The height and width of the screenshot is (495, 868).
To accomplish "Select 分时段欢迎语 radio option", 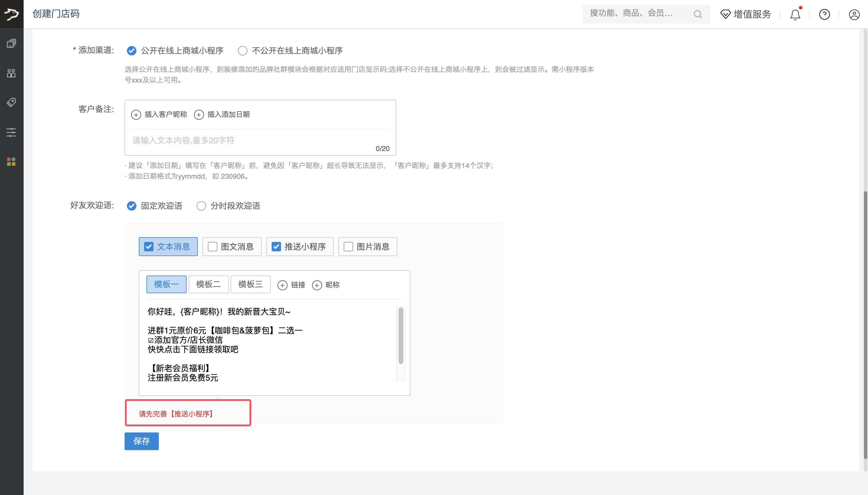I will pyautogui.click(x=201, y=206).
